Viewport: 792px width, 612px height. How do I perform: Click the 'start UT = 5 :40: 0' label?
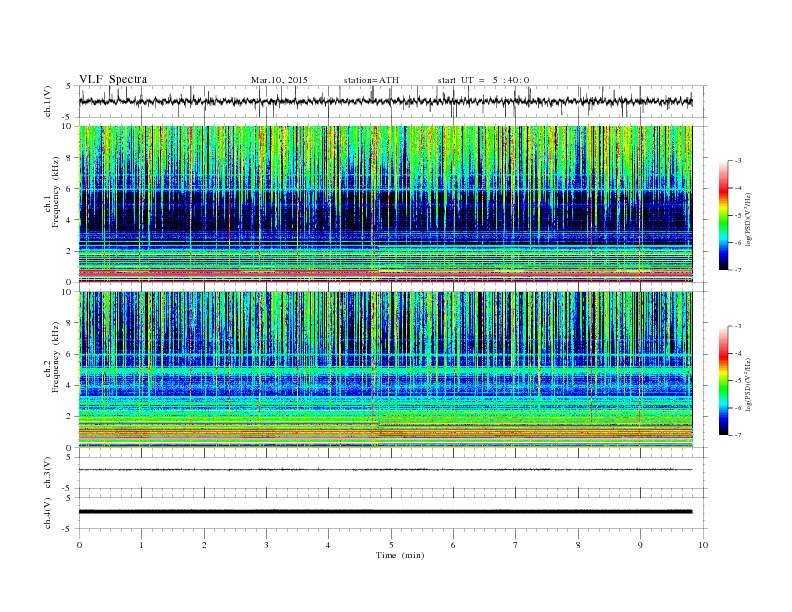tap(483, 80)
